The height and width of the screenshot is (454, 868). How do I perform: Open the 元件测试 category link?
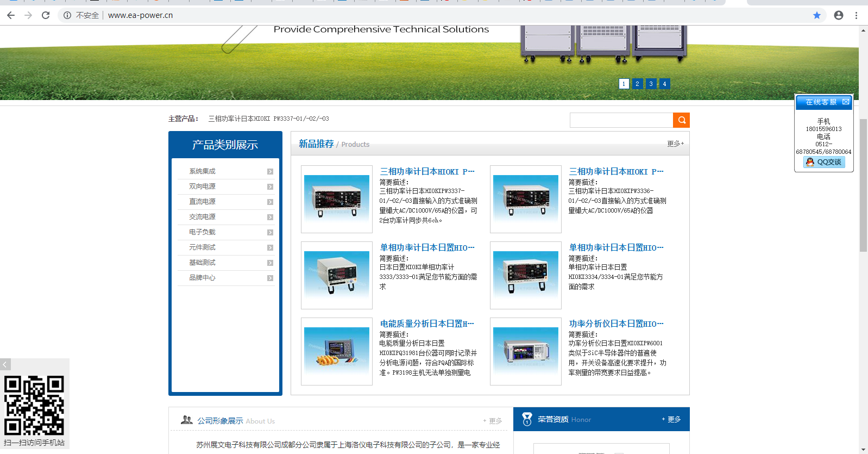pos(202,247)
